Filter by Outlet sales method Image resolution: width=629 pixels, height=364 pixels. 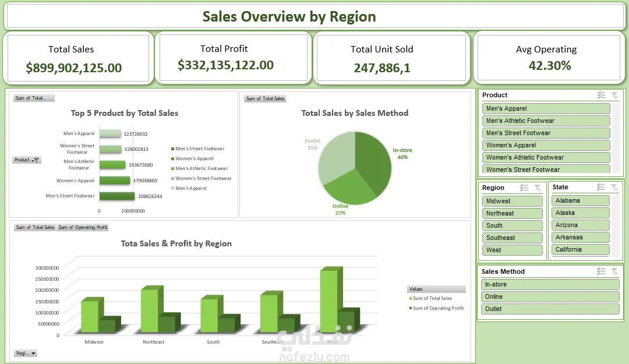[x=550, y=309]
